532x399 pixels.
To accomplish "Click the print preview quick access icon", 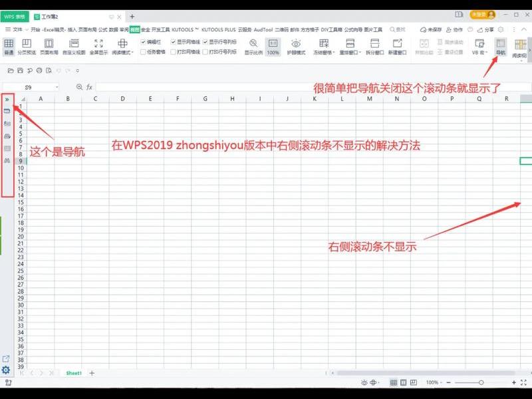I will (49, 70).
